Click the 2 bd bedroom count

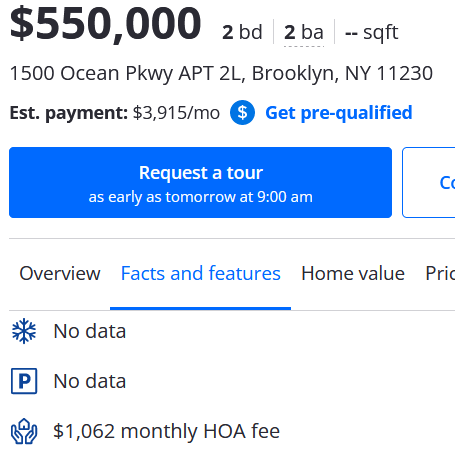242,32
